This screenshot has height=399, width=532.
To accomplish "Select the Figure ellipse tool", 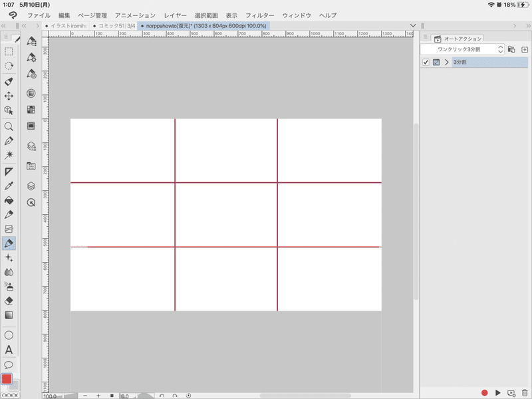I will (9, 335).
